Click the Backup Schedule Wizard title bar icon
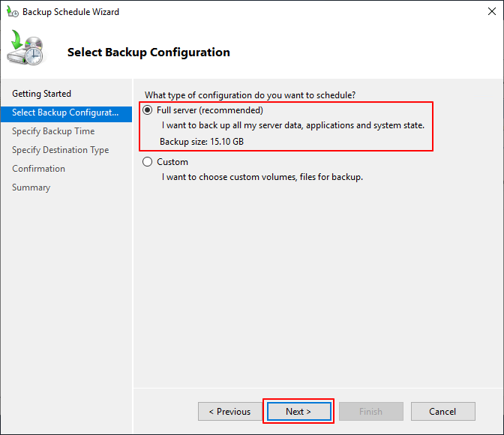Image resolution: width=504 pixels, height=435 pixels. coord(12,12)
